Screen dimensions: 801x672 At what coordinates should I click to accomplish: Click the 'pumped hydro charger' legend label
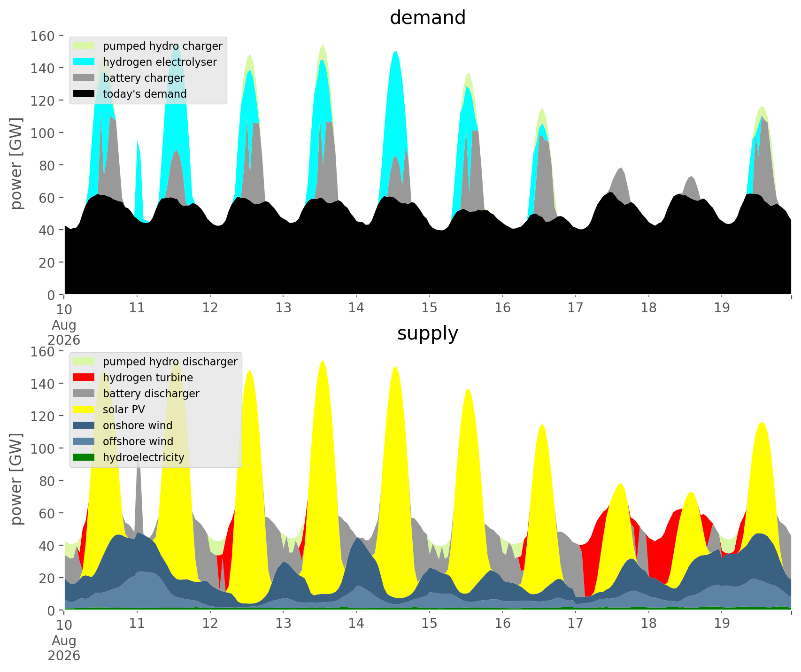click(162, 46)
